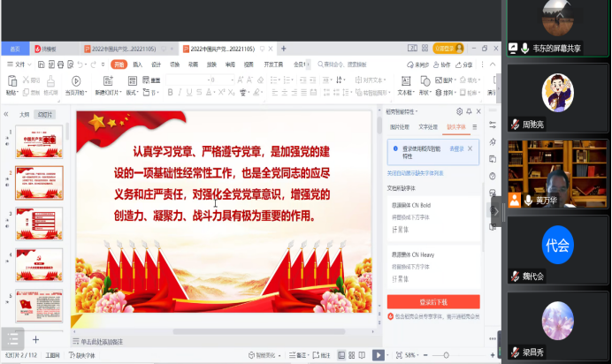Switch to the 插入 ribbon tab

tap(138, 64)
